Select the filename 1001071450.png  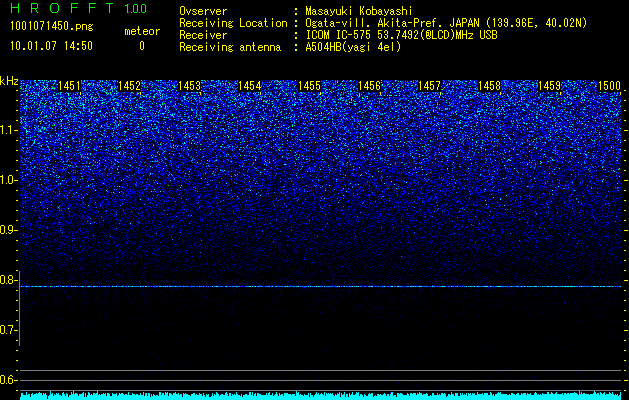pyautogui.click(x=52, y=26)
